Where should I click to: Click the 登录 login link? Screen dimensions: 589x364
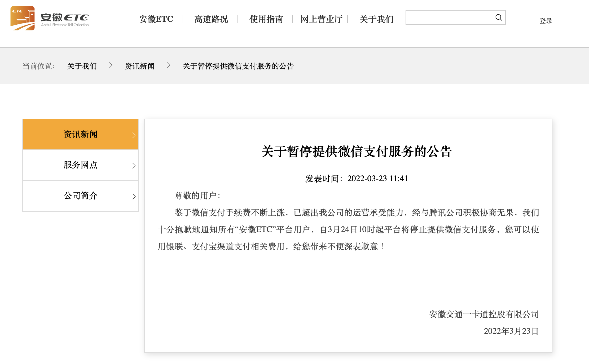[x=546, y=21]
